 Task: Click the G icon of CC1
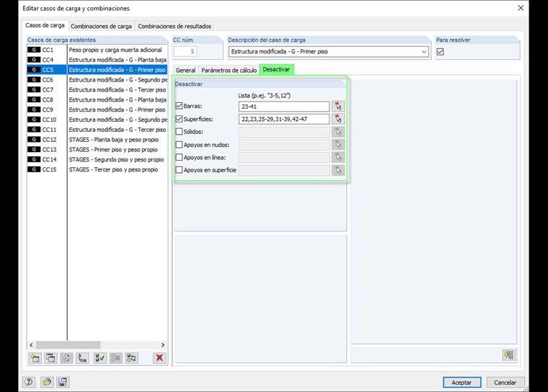click(x=34, y=50)
